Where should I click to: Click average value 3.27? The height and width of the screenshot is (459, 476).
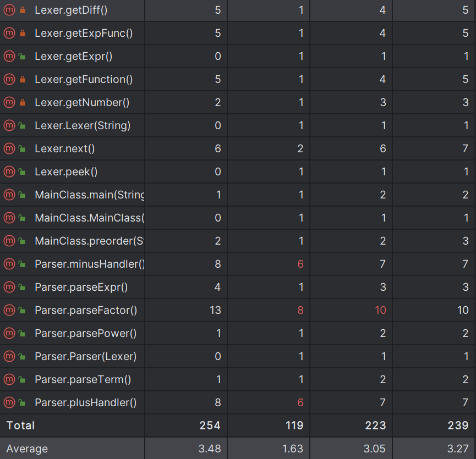click(x=458, y=449)
